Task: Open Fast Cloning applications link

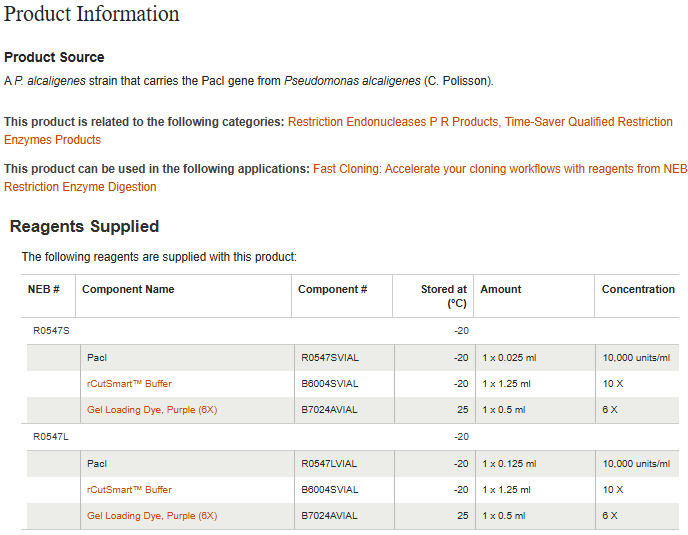Action: pyautogui.click(x=499, y=169)
